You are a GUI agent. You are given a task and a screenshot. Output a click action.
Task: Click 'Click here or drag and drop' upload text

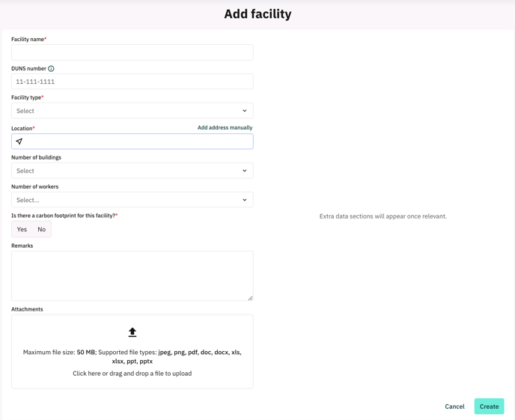click(132, 374)
